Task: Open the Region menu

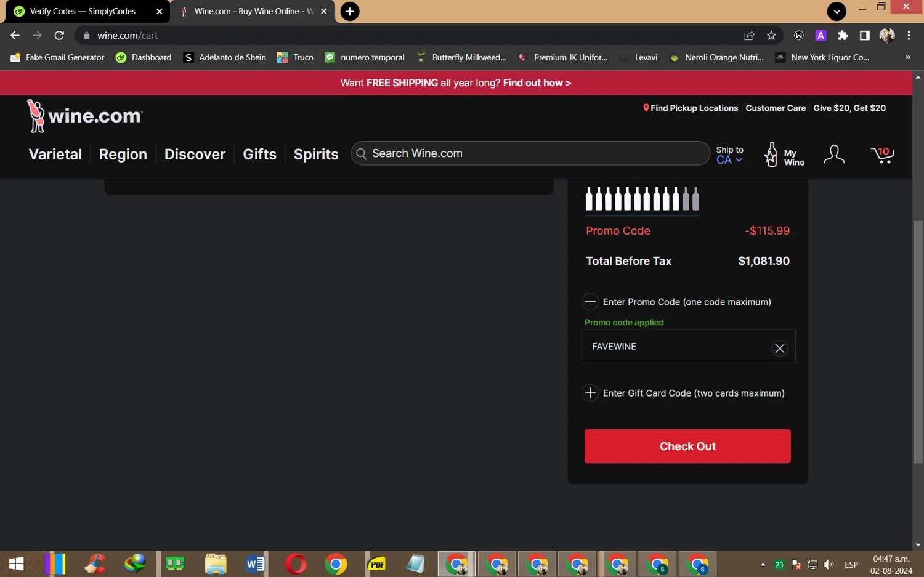Action: point(123,155)
